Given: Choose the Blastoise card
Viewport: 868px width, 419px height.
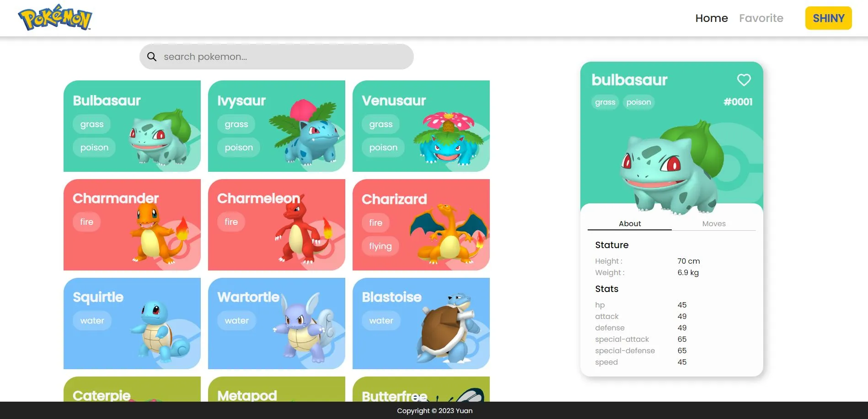Looking at the screenshot, I should coord(421,324).
